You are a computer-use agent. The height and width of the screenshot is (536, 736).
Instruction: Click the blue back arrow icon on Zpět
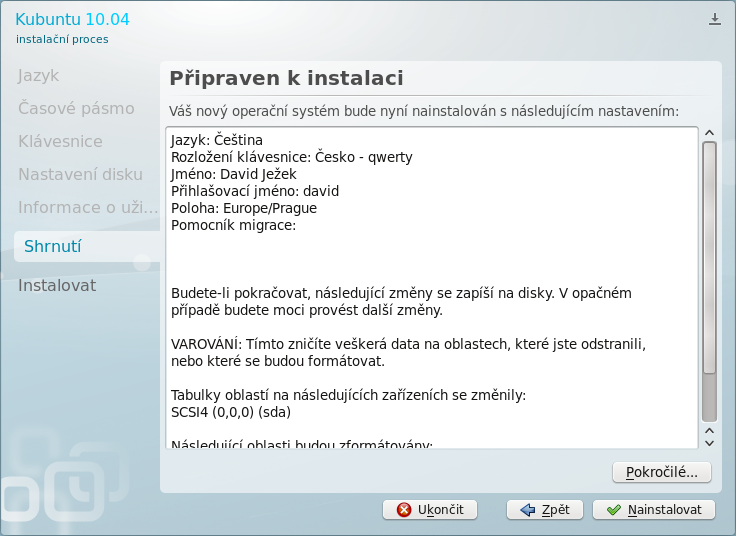click(528, 510)
